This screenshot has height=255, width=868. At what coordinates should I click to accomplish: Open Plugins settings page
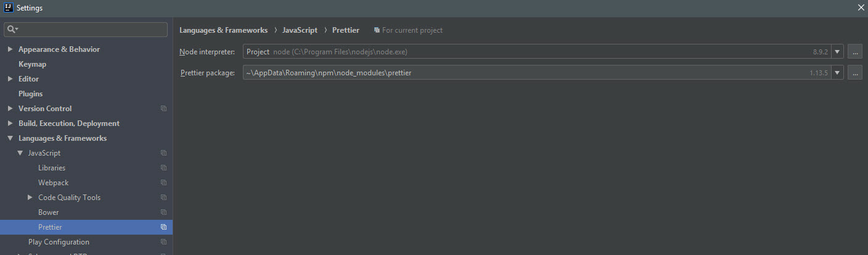coord(30,94)
